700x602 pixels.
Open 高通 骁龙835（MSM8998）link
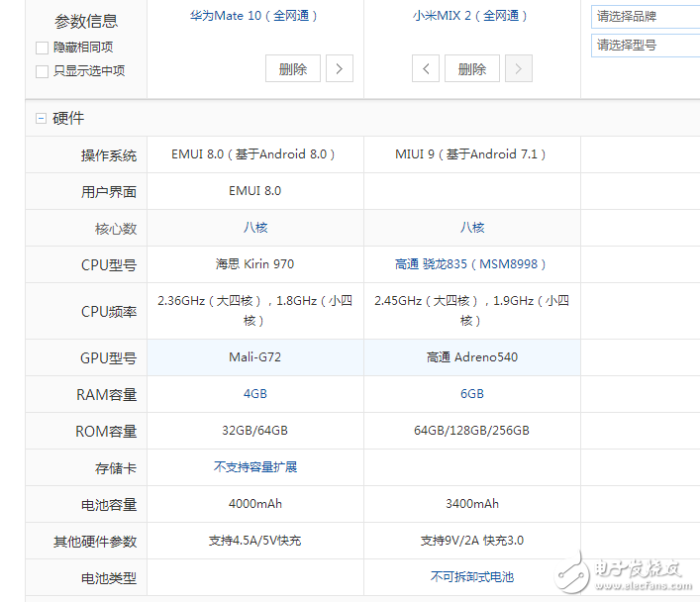coord(470,264)
